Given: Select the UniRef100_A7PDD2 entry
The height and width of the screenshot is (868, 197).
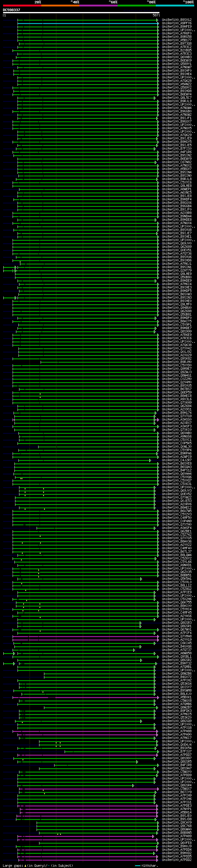Looking at the screenshot, I should coord(177,860).
